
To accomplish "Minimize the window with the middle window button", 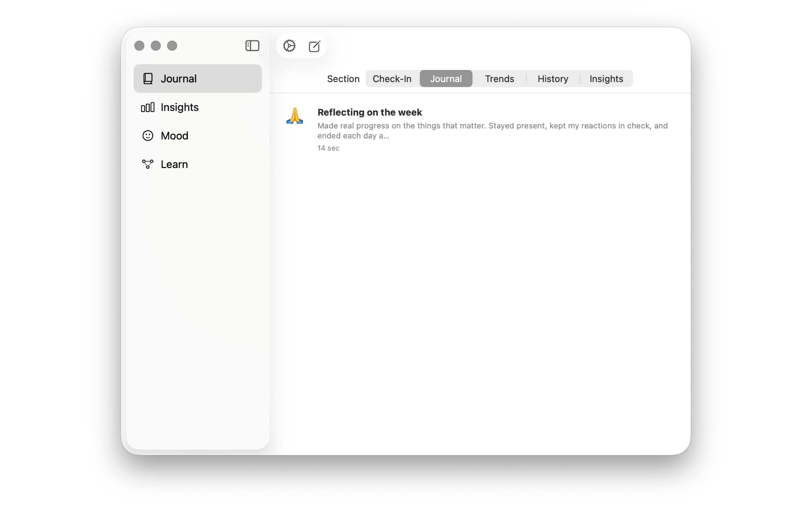I will click(x=156, y=46).
